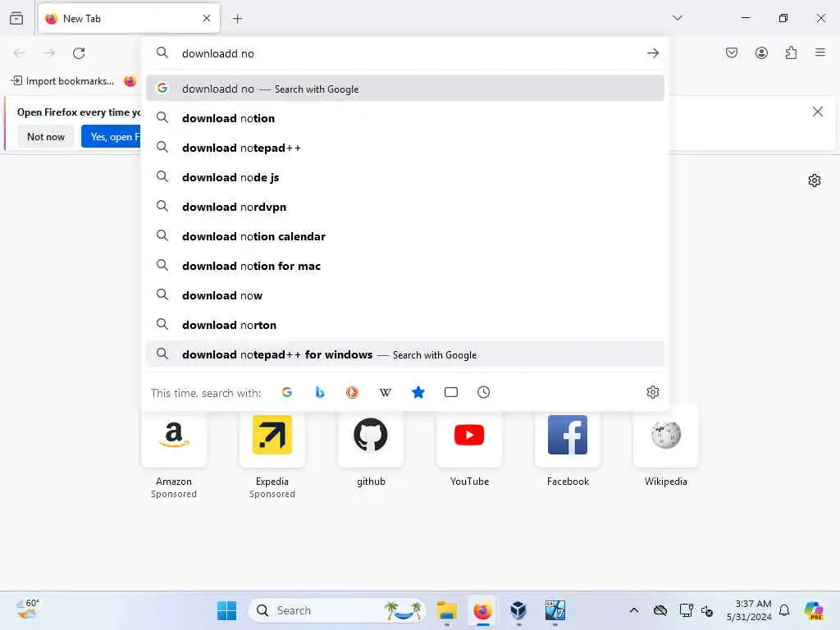Open Windows Start menu
This screenshot has width=840, height=630.
coord(226,610)
